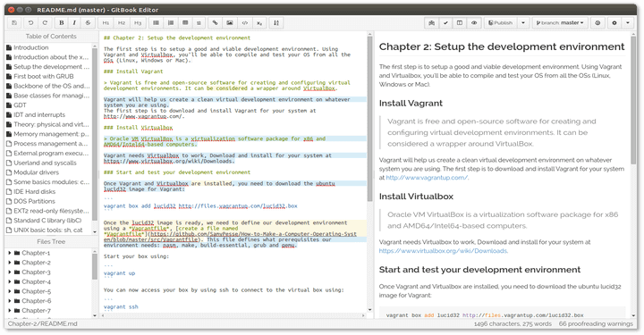Open 'IDT and interrupts' entry
The width and height of the screenshot is (644, 335).
coord(39,115)
